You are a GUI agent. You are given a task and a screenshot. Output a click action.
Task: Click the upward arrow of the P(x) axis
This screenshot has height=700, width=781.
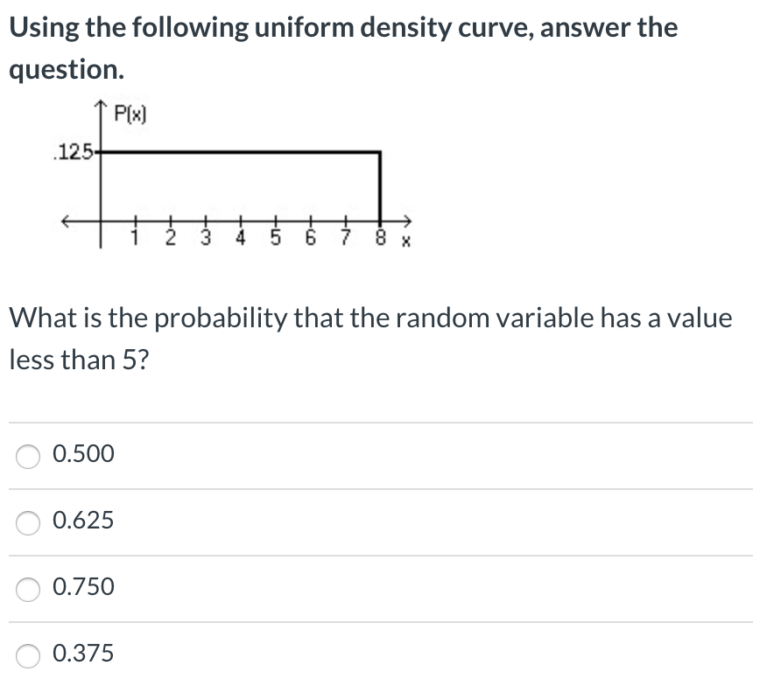pos(101,103)
